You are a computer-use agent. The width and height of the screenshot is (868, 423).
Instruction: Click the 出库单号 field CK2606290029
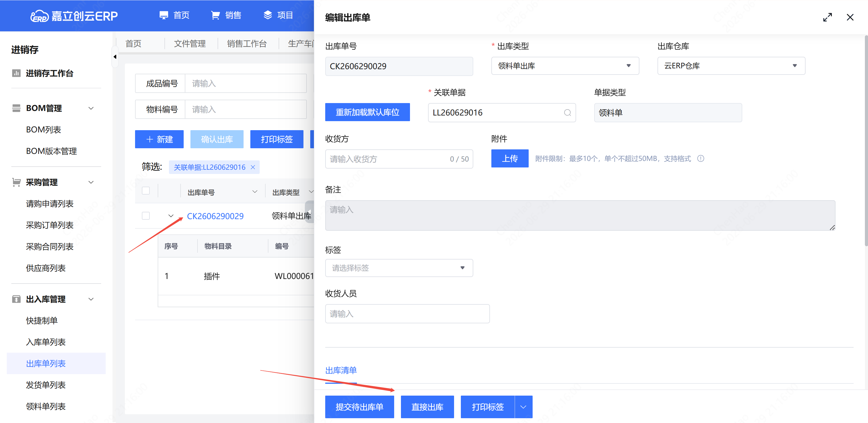[x=399, y=66]
